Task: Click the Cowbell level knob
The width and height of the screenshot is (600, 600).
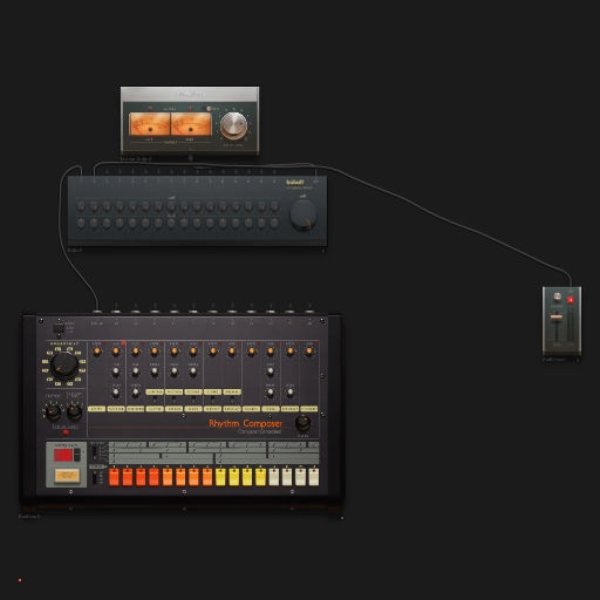Action: point(251,351)
